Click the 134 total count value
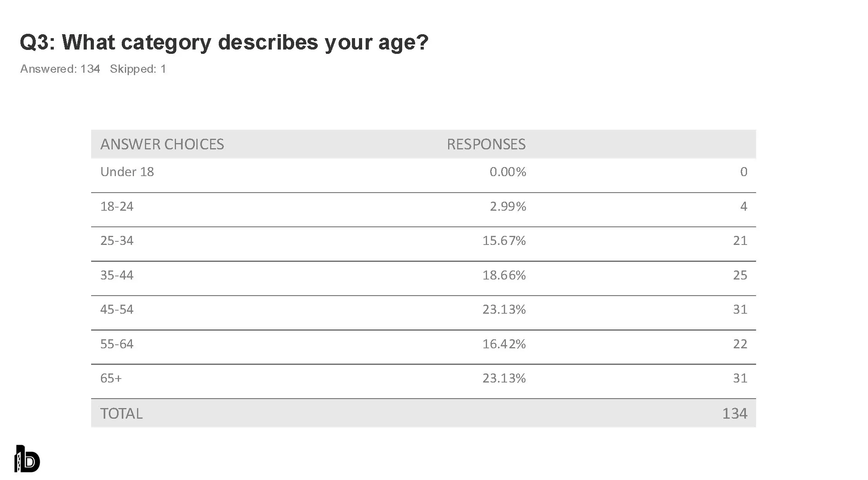 tap(734, 414)
